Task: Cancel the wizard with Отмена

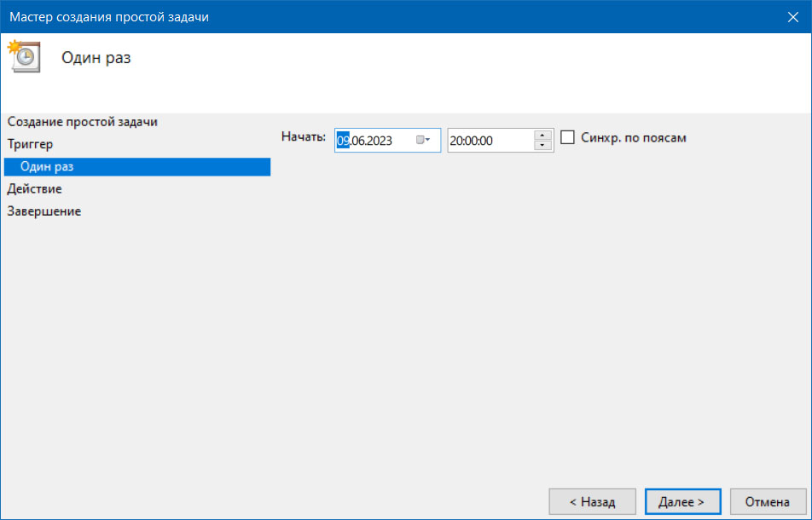Action: click(768, 501)
